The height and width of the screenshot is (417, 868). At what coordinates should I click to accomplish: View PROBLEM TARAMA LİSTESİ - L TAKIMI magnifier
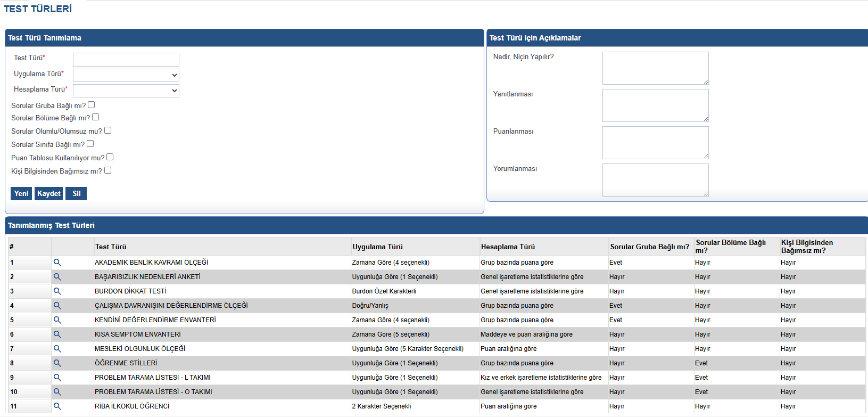[x=57, y=378]
